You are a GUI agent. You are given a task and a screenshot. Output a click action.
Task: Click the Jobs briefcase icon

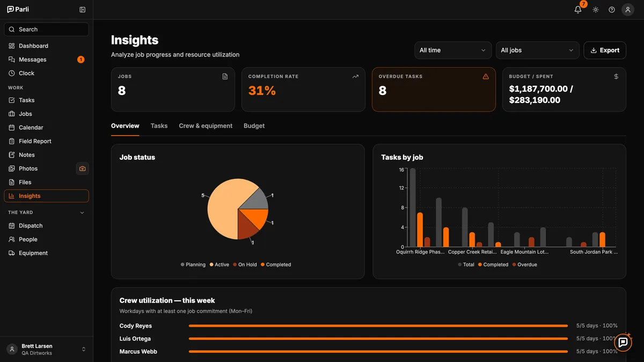pyautogui.click(x=12, y=114)
